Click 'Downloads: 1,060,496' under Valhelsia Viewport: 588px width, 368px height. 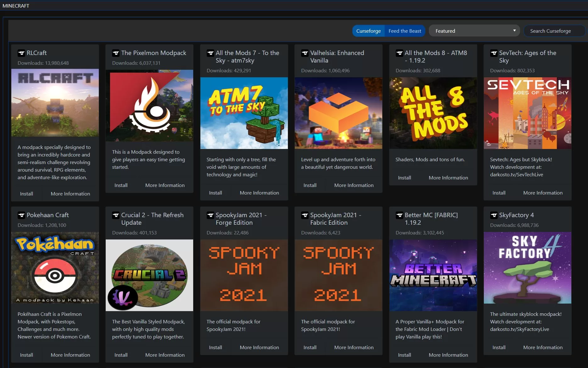(325, 70)
